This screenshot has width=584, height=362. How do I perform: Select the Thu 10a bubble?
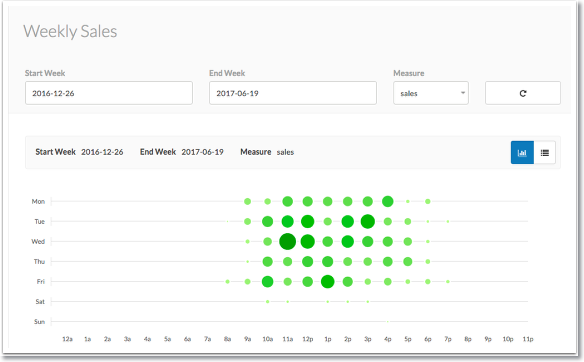[x=267, y=261]
